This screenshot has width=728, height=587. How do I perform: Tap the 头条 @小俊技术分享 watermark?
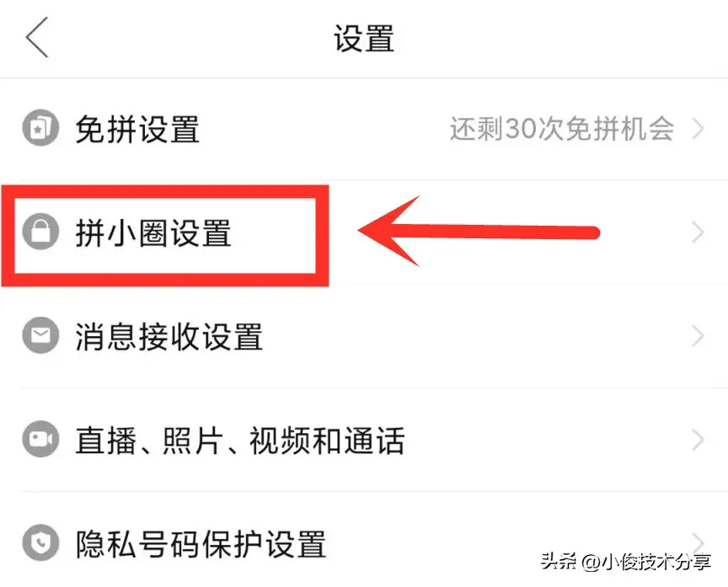(x=626, y=562)
